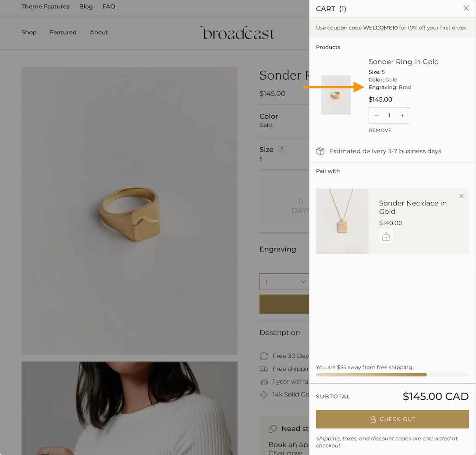Viewport: 476px width, 455px height.
Task: Dismiss the Sonder Necklace suggestion
Action: pyautogui.click(x=461, y=196)
